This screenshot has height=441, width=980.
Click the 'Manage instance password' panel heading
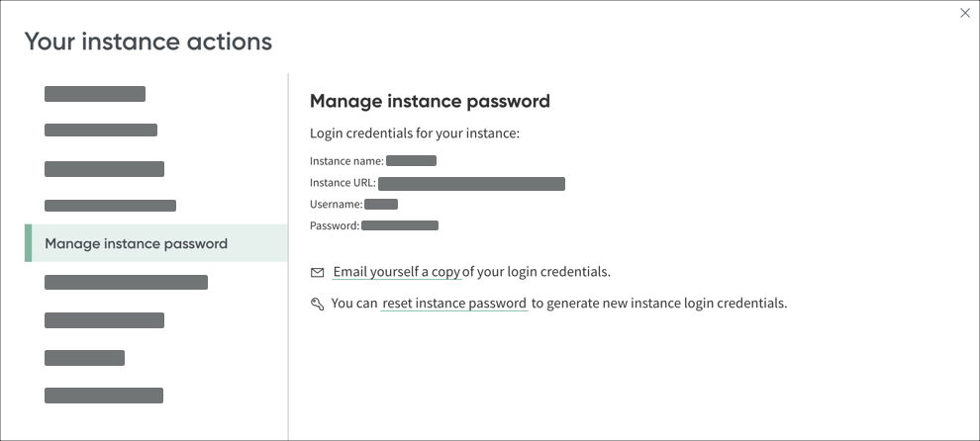coord(430,101)
